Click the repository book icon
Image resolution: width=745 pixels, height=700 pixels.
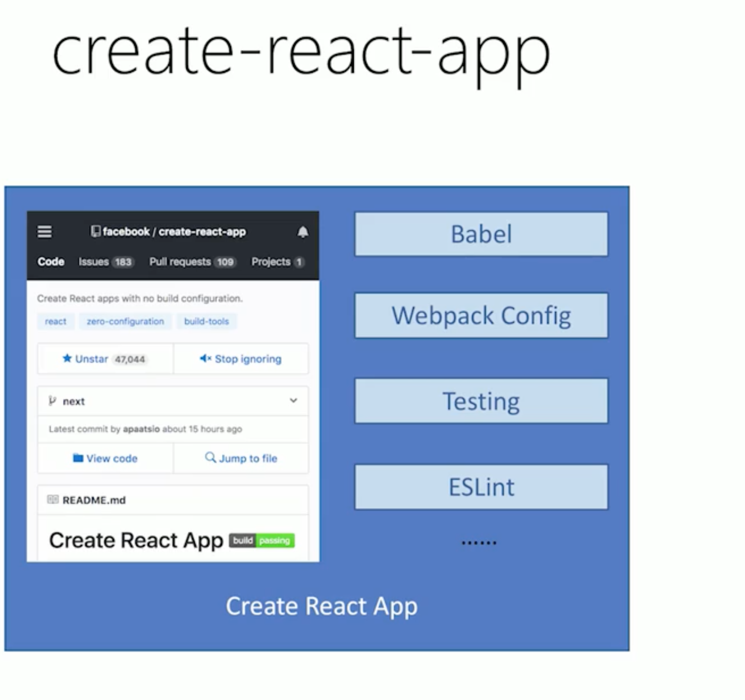pyautogui.click(x=95, y=231)
